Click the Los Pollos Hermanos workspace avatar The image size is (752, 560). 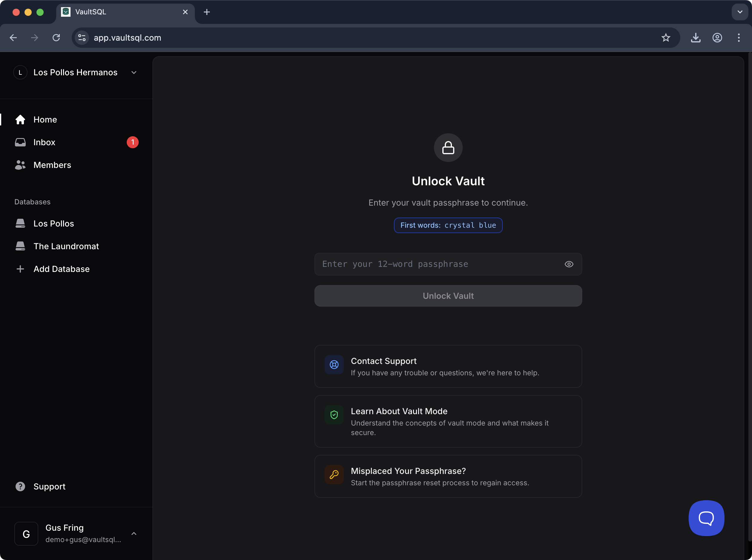click(20, 73)
